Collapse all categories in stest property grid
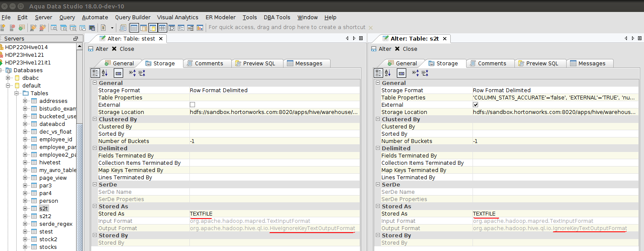 142,73
